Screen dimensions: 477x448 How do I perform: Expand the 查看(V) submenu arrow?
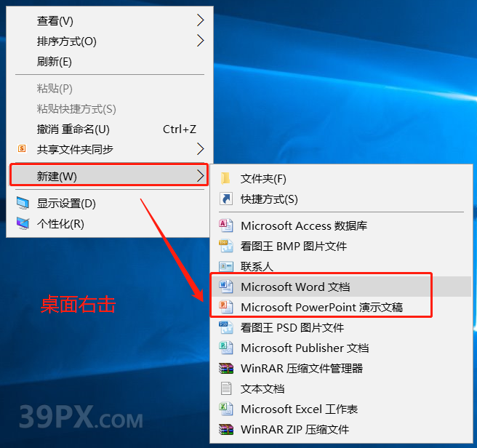pyautogui.click(x=200, y=20)
